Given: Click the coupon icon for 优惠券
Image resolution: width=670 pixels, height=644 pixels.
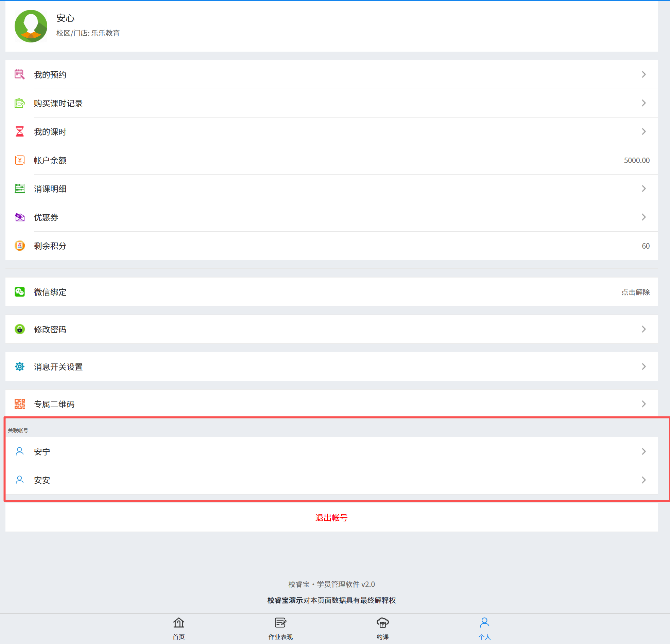Looking at the screenshot, I should 19,217.
